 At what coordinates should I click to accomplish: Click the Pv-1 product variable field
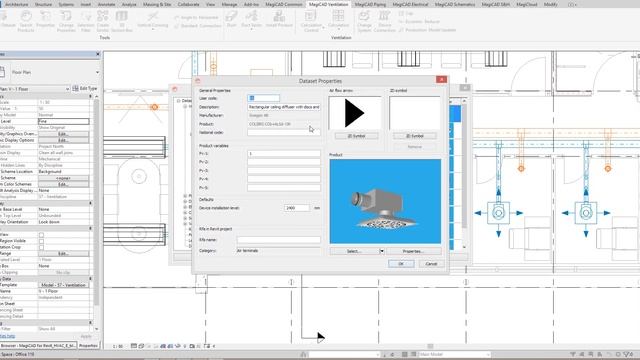click(x=284, y=153)
